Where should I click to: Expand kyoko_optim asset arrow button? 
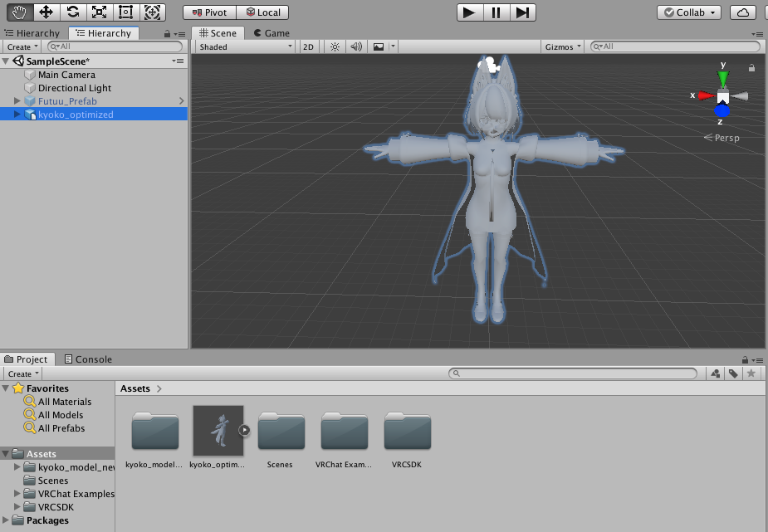point(244,430)
